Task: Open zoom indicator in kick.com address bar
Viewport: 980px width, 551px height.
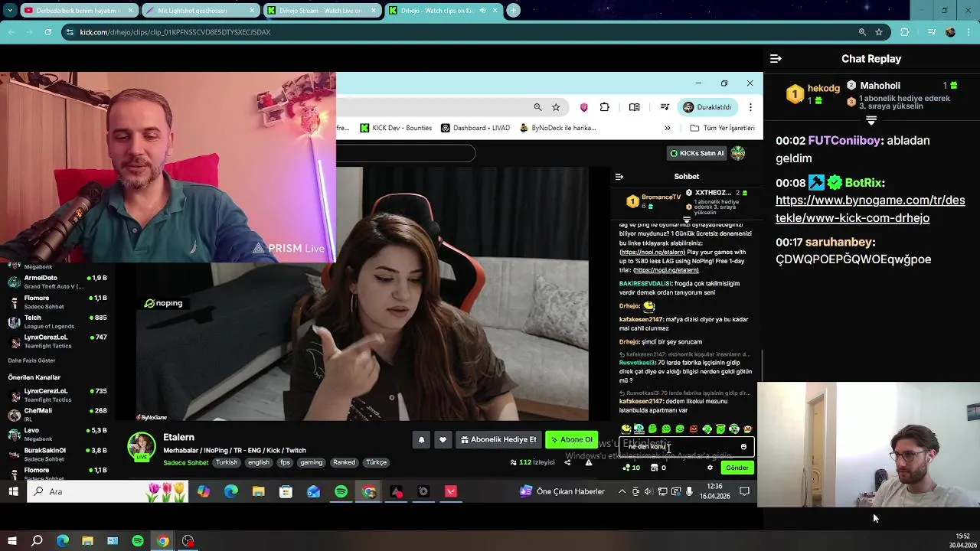Action: (x=862, y=32)
